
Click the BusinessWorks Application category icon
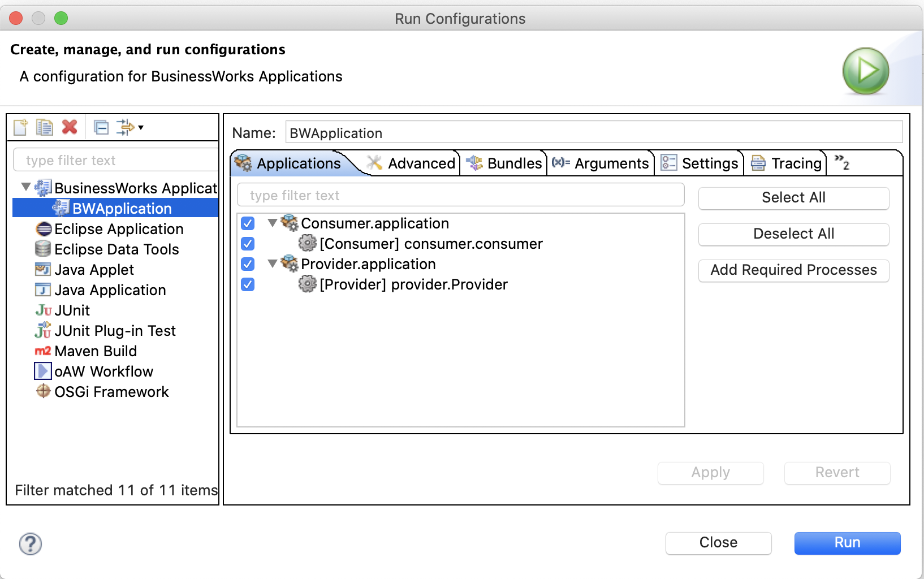43,188
